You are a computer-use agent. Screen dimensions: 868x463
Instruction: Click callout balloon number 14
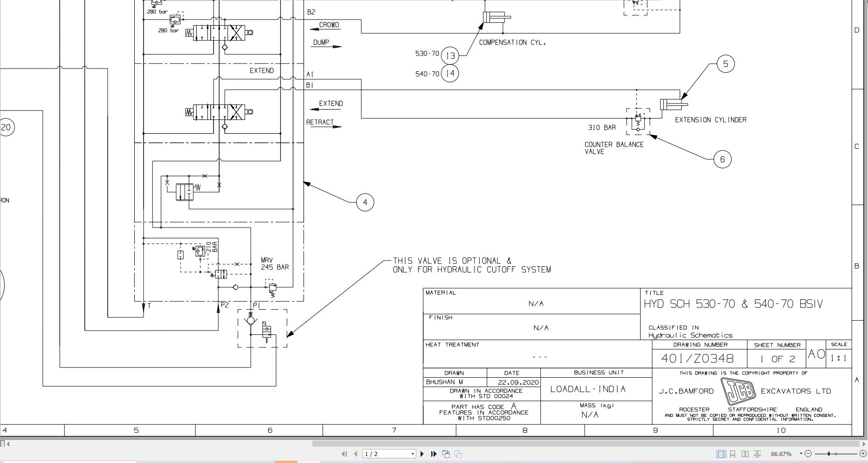coord(450,73)
